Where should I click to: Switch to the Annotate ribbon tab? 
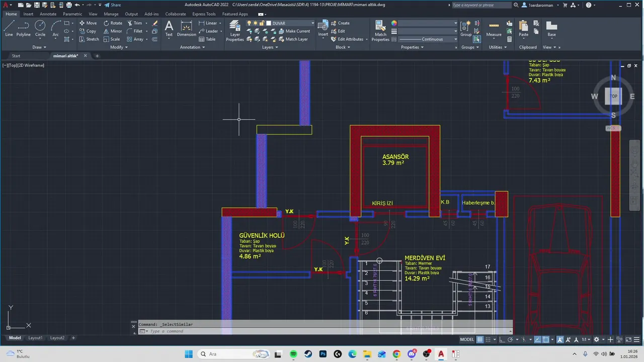(48, 14)
